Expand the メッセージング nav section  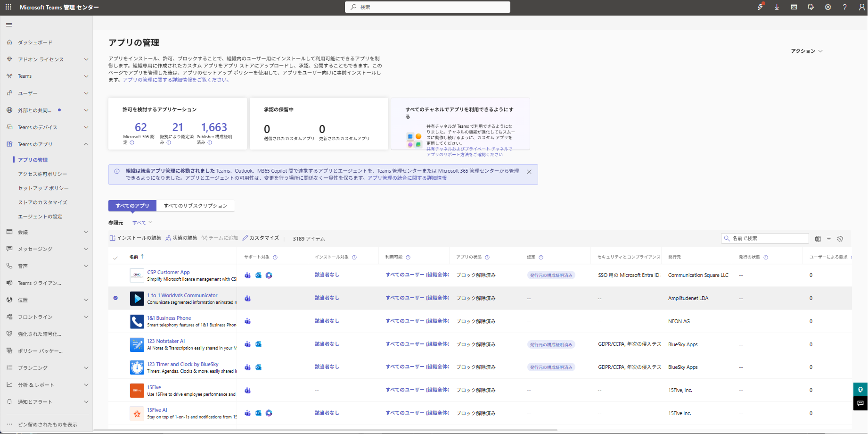pyautogui.click(x=86, y=249)
